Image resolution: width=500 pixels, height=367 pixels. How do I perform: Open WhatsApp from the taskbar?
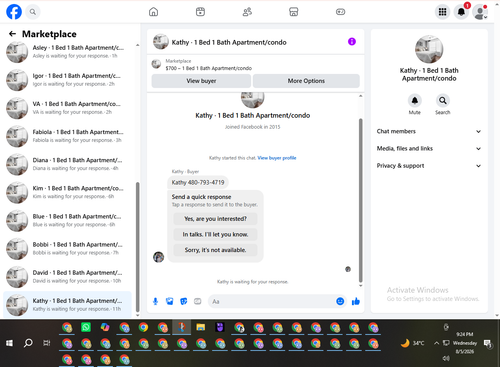click(86, 327)
